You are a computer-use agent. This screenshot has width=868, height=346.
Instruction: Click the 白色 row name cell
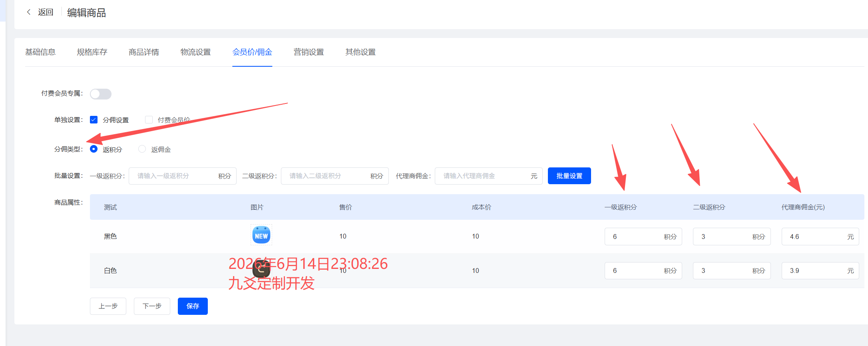tap(110, 270)
